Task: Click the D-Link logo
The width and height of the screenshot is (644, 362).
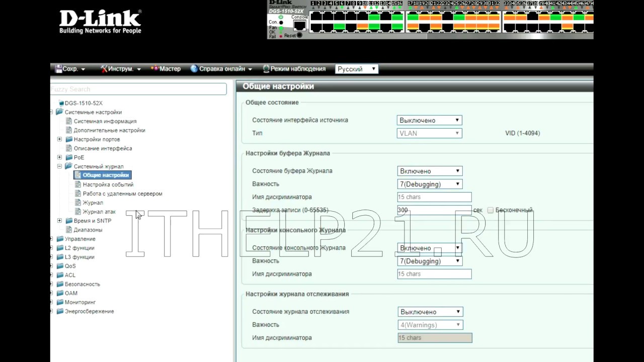Action: coord(100,22)
